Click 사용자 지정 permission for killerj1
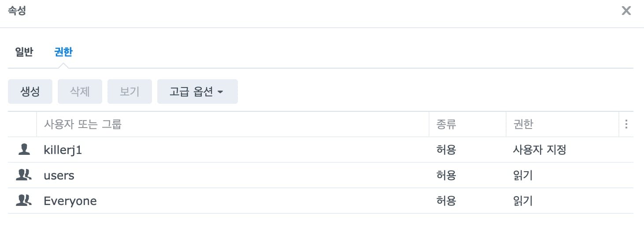 [539, 150]
